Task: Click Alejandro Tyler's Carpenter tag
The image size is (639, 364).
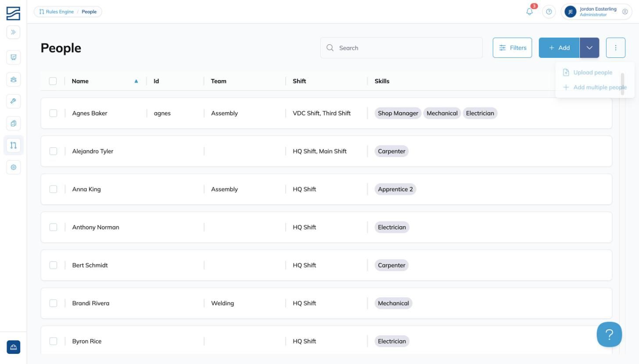Action: [x=391, y=151]
